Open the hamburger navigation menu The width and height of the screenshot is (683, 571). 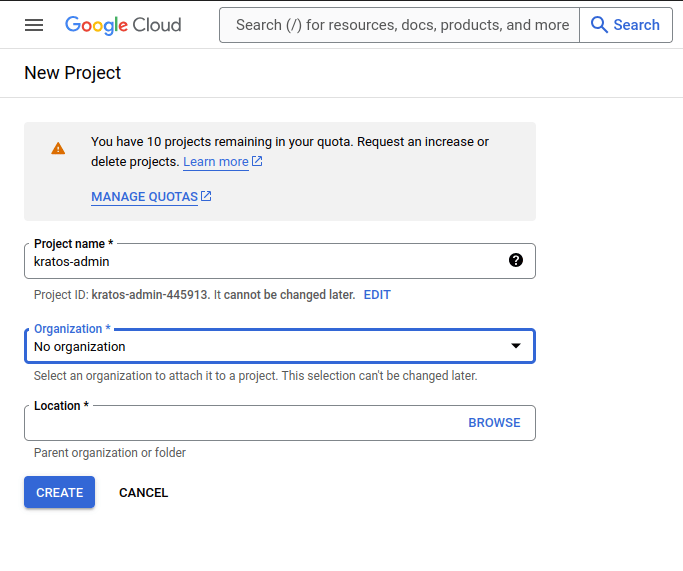pyautogui.click(x=34, y=25)
